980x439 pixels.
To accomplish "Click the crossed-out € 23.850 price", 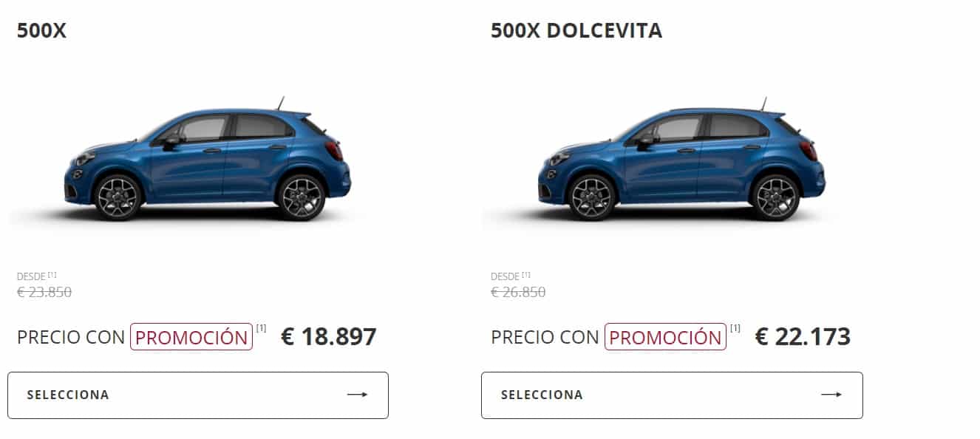I will [x=44, y=292].
